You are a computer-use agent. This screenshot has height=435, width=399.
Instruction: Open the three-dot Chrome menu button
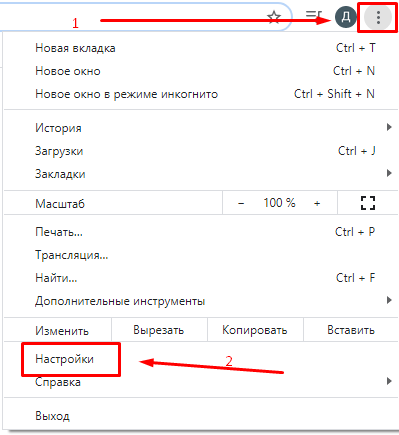click(378, 17)
